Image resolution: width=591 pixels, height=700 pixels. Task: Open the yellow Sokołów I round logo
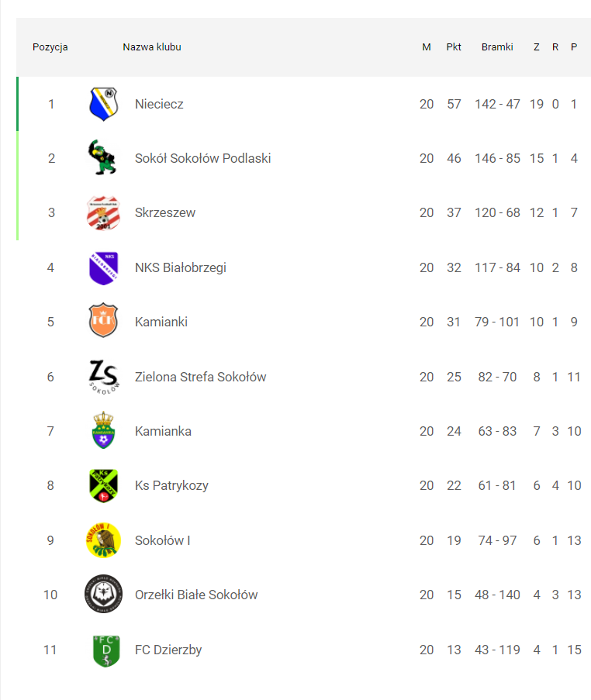pos(103,540)
